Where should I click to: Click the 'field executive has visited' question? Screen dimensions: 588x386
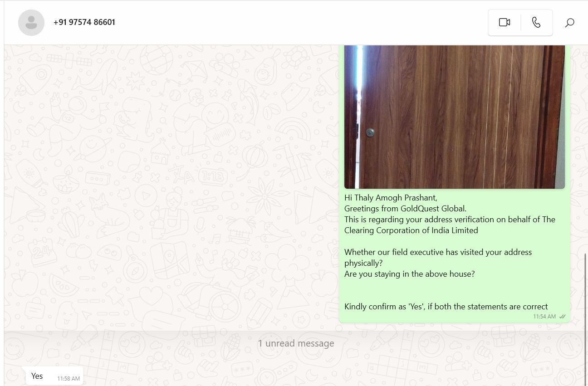[438, 258]
